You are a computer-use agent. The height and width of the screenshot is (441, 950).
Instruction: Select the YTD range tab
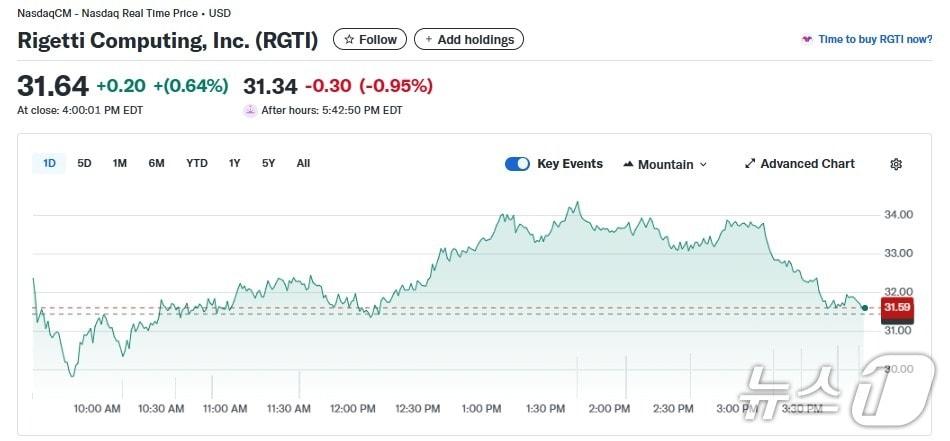tap(197, 163)
